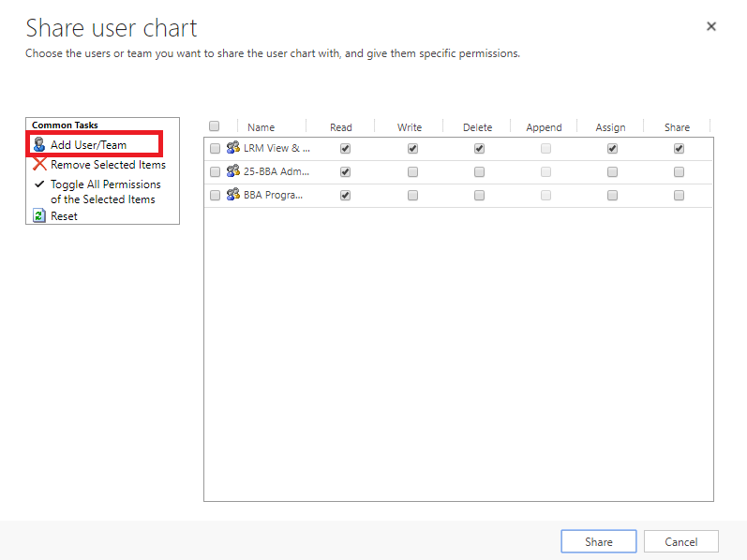Enable Assign permission for 25-BBA Adm row

(612, 171)
